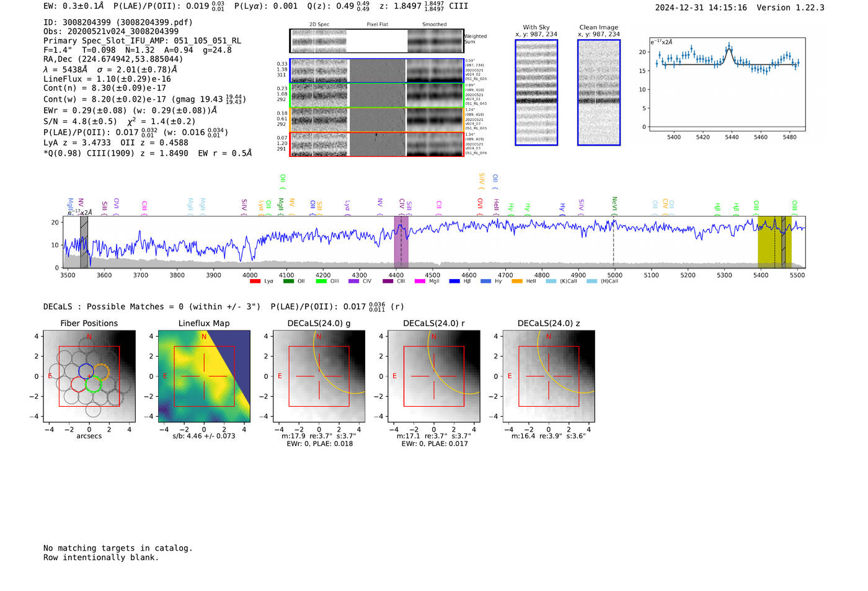Click the full 1D spectrum plot
The height and width of the screenshot is (591, 868).
tap(434, 242)
